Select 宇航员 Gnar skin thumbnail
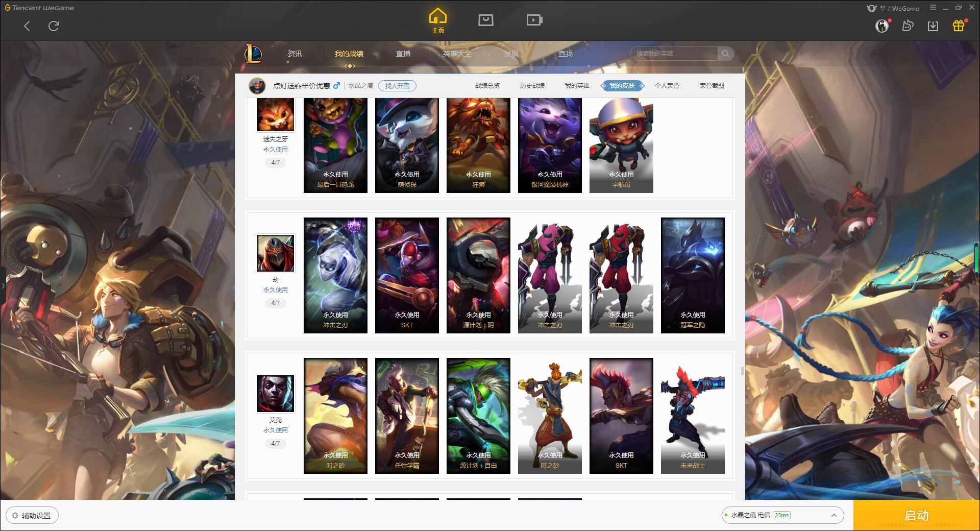 (x=621, y=146)
